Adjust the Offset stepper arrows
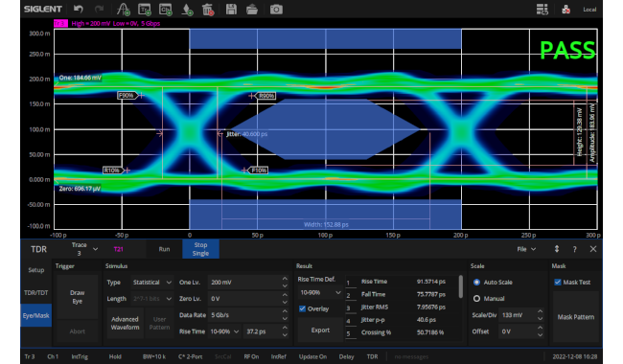Viewport: 623px width, 364px height. (540, 331)
